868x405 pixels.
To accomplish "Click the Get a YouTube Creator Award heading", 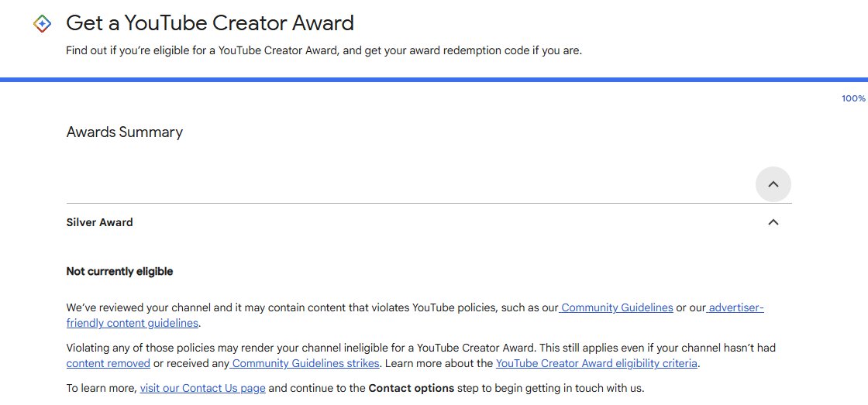I will (x=210, y=23).
